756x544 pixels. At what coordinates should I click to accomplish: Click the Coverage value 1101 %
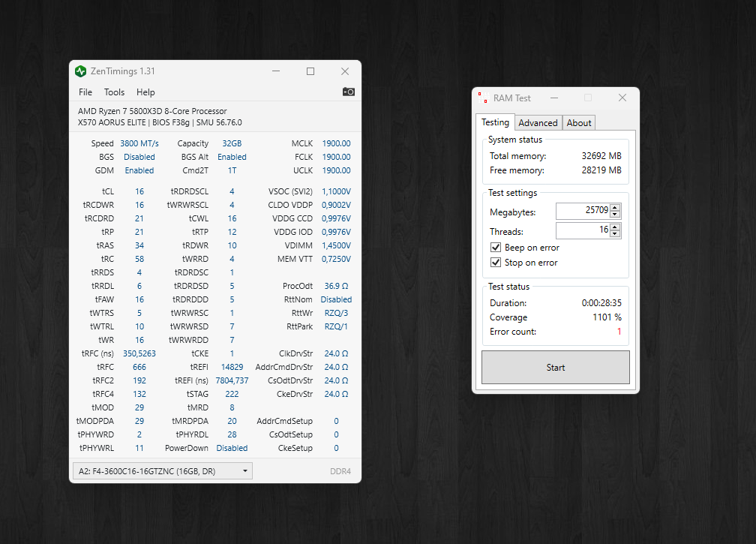607,317
